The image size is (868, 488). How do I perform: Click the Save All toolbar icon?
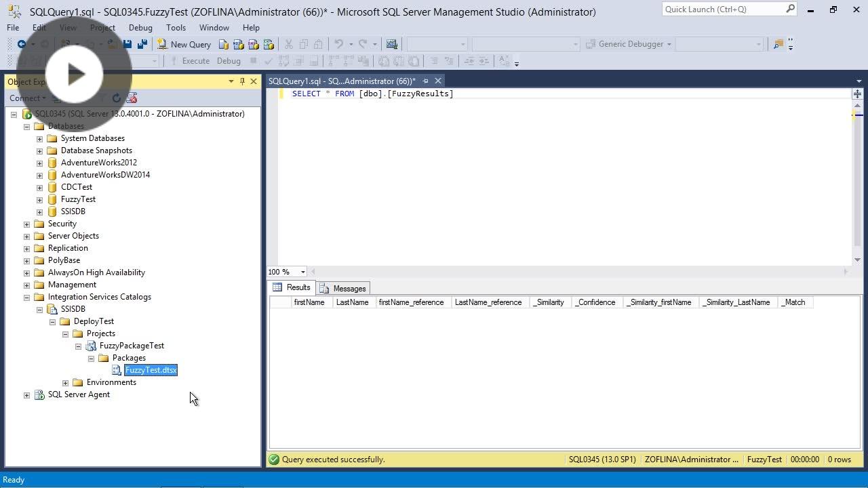tap(142, 44)
